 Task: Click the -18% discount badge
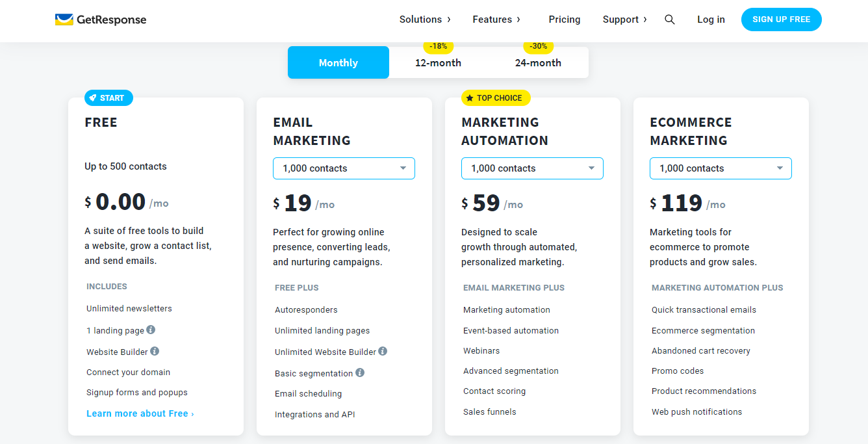439,46
